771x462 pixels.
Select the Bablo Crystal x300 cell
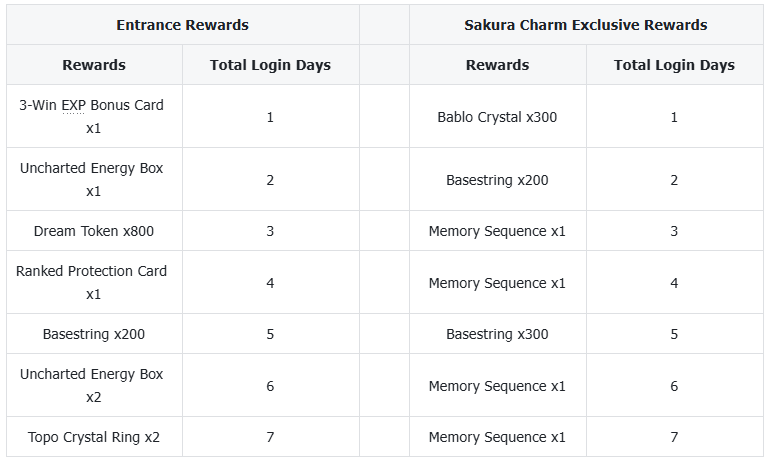497,117
